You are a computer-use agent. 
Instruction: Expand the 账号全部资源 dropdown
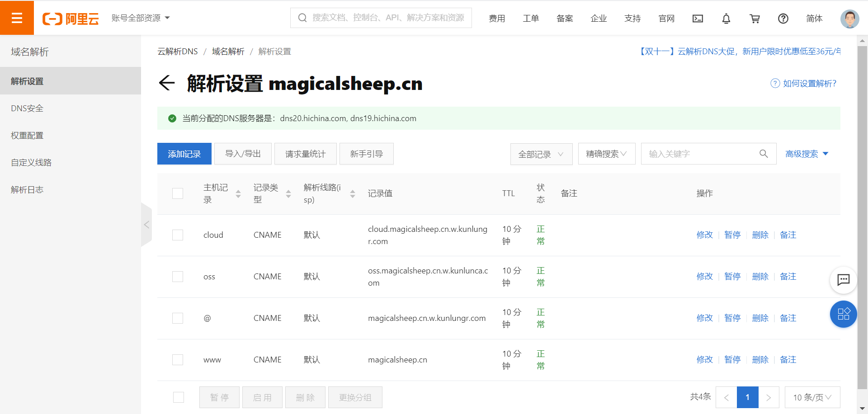141,18
